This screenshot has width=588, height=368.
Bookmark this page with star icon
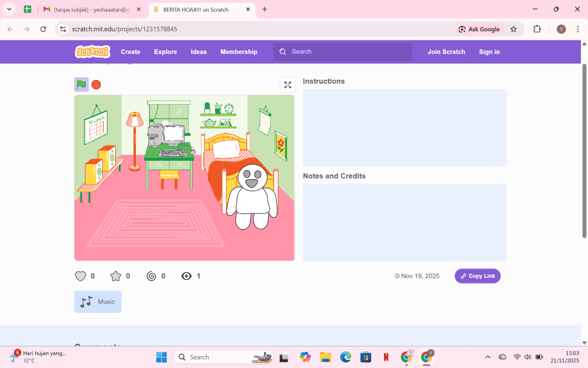(x=514, y=29)
